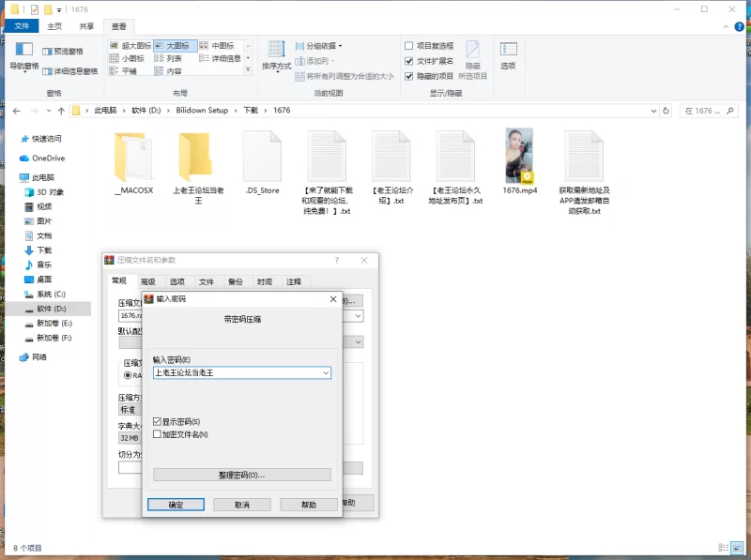Select 1676.mp4 video thumbnail
The height and width of the screenshot is (560, 751).
click(520, 161)
